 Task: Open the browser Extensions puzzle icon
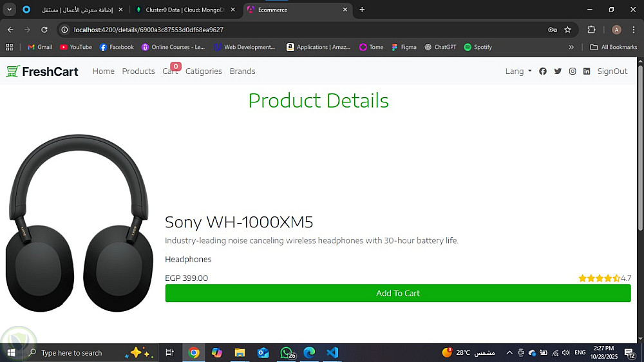[x=591, y=30]
